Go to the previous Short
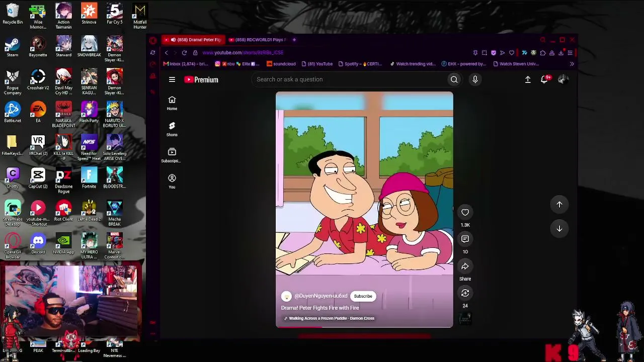The width and height of the screenshot is (644, 362). 559,205
